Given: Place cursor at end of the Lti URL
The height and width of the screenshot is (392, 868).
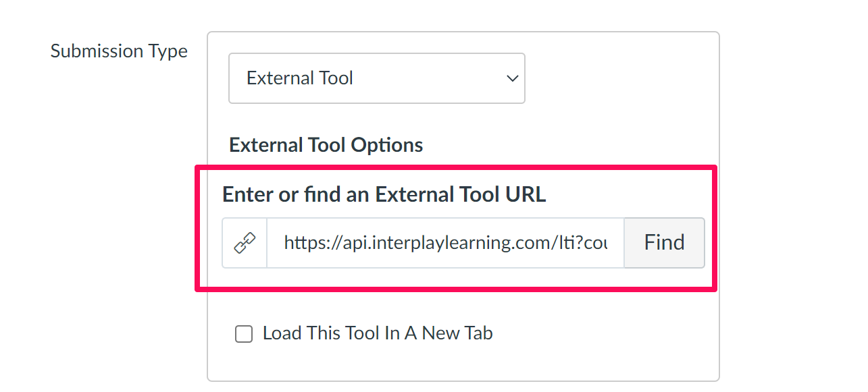Looking at the screenshot, I should click(605, 243).
